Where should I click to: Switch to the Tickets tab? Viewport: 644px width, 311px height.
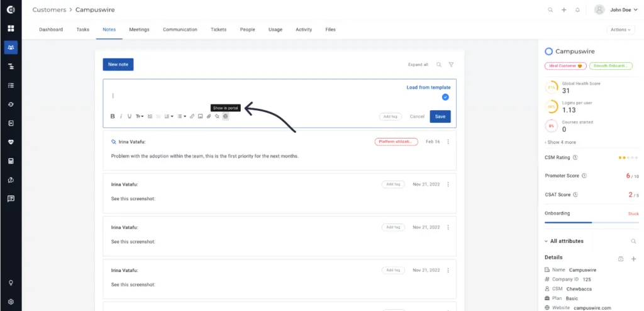218,30
